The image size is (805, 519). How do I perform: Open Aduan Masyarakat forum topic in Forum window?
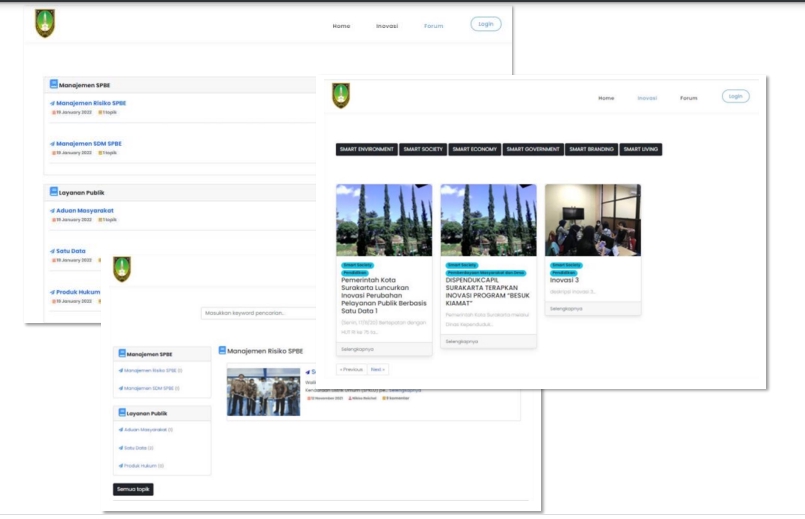[85, 210]
